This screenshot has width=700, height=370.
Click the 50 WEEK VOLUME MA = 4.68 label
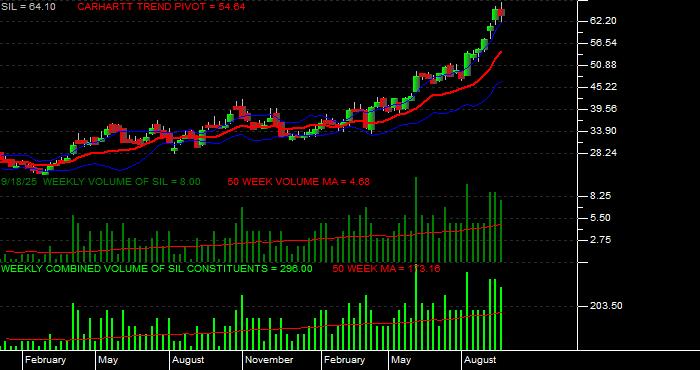(x=298, y=182)
